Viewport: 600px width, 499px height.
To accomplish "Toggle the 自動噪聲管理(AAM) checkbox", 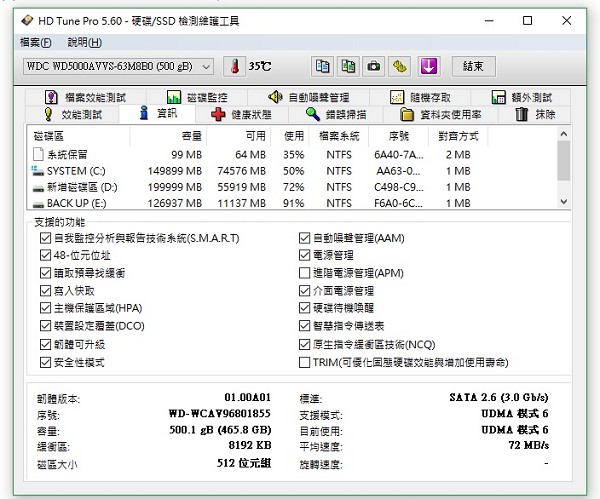I will 304,238.
